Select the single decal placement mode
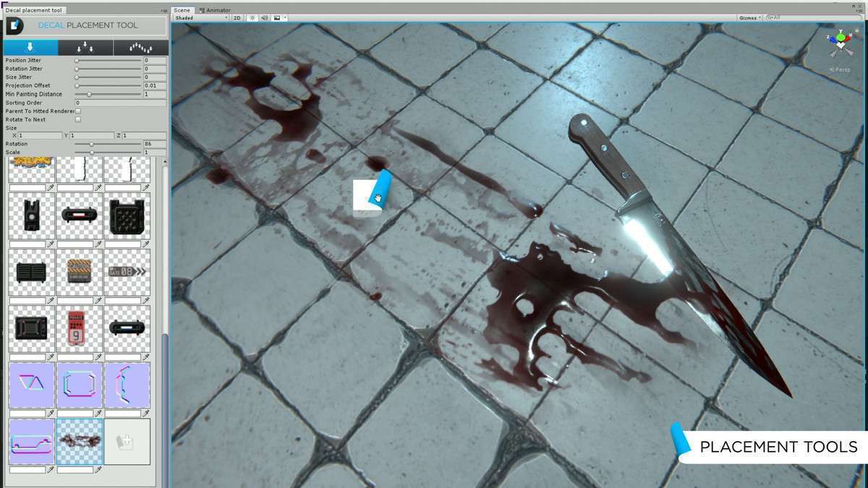 [x=31, y=48]
